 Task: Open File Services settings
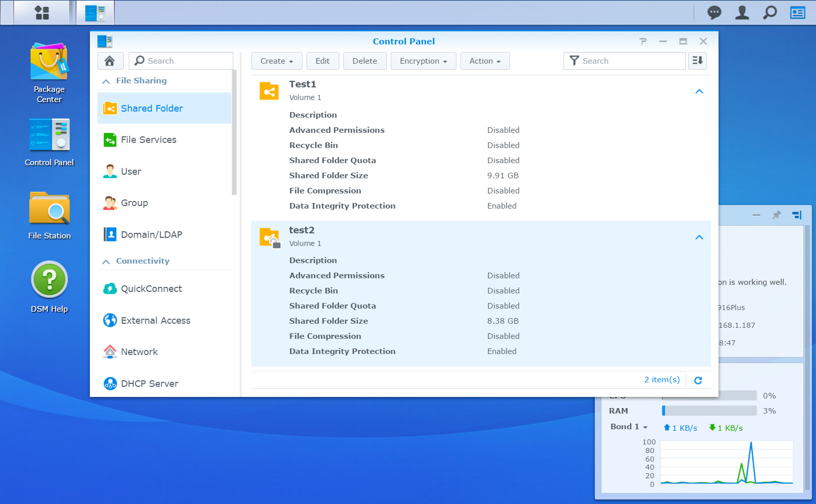click(164, 140)
